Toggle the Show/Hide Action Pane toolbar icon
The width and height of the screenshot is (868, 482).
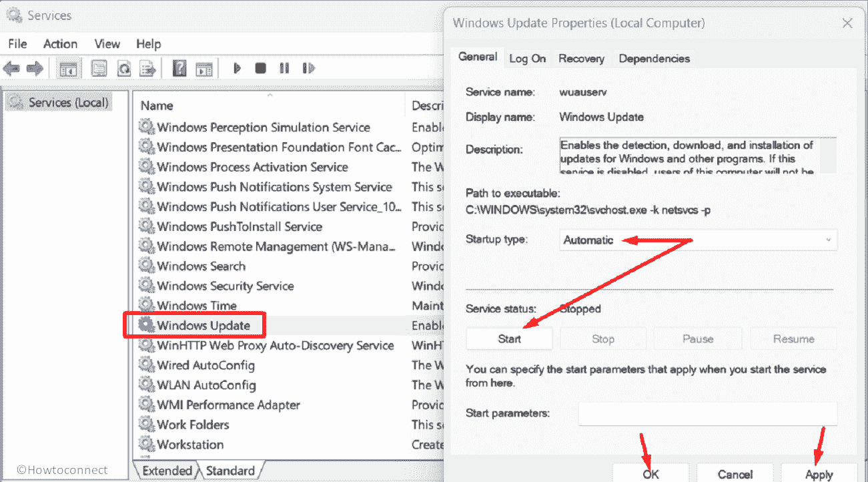[x=204, y=68]
